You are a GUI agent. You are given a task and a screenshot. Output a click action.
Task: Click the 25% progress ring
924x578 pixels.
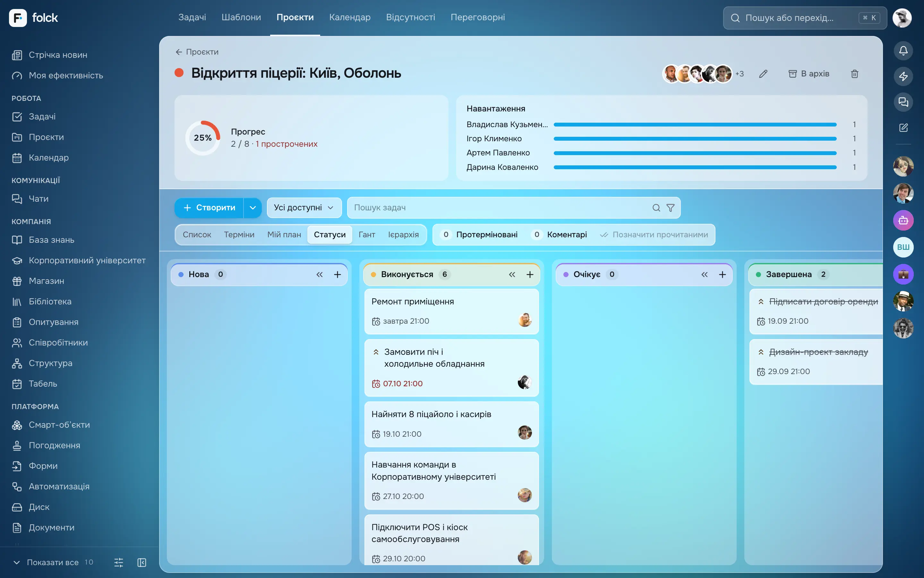[202, 138]
